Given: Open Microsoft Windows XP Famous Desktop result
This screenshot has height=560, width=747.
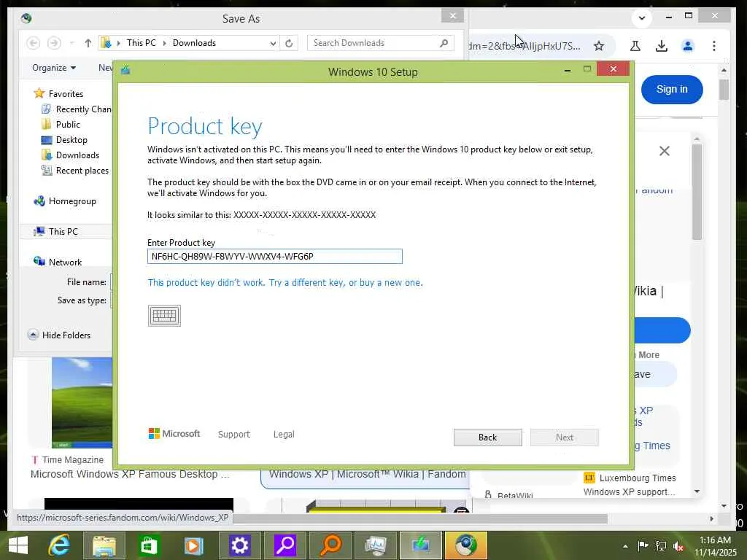Looking at the screenshot, I should 130,474.
